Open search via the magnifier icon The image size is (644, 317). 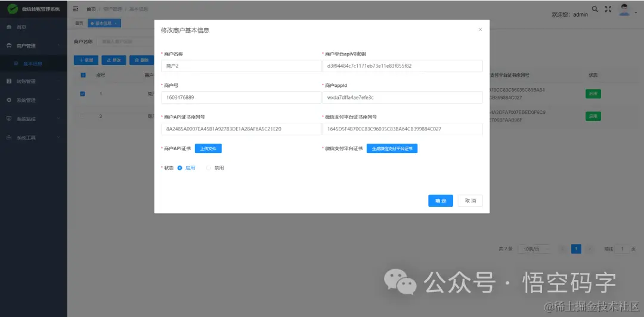pyautogui.click(x=595, y=8)
